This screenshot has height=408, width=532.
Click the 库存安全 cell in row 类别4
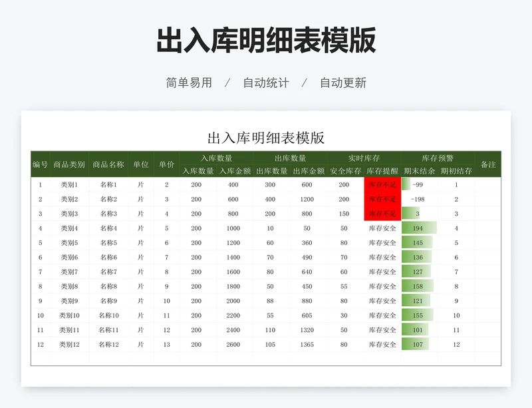(x=382, y=228)
